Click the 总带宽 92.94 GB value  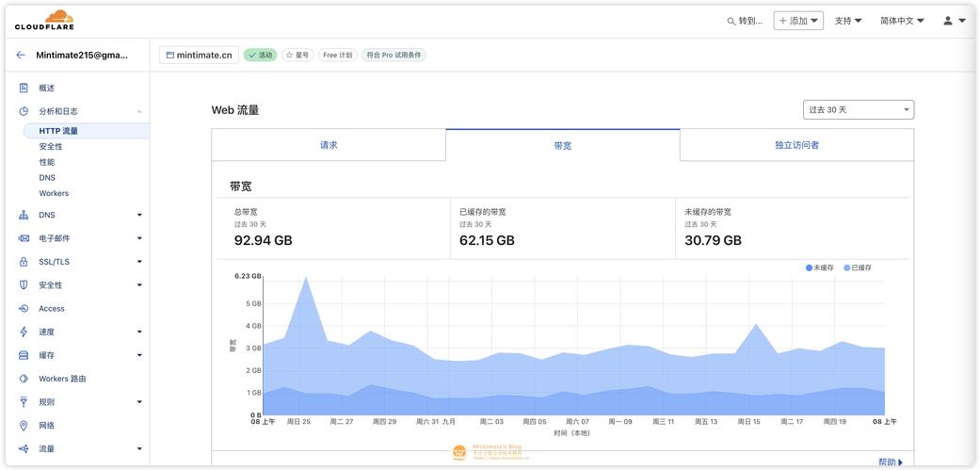264,240
